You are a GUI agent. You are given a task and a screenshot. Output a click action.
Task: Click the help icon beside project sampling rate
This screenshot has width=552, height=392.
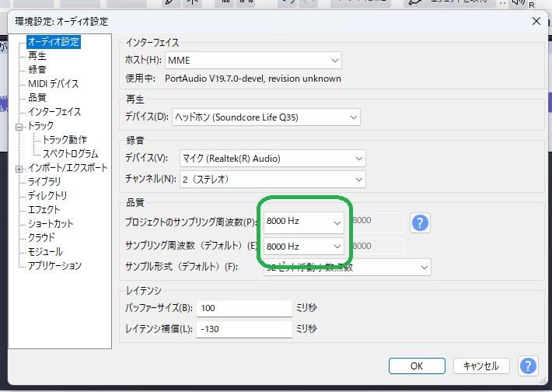[421, 223]
